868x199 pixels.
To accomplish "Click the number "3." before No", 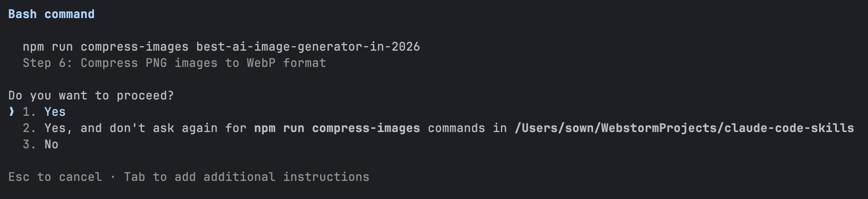I will (29, 145).
